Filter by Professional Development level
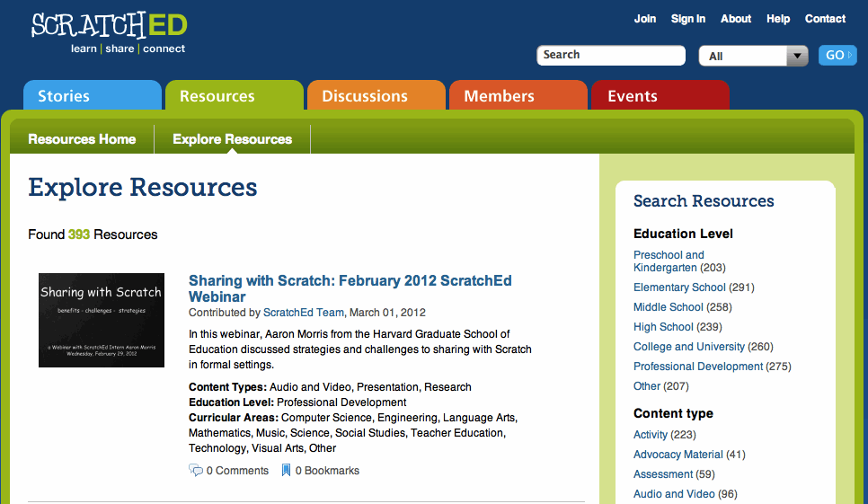This screenshot has width=868, height=504. coord(697,367)
